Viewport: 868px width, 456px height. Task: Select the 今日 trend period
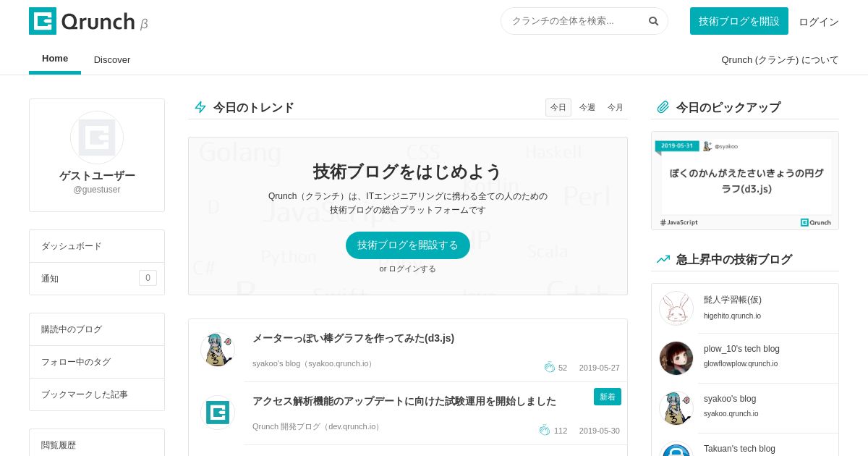pyautogui.click(x=558, y=107)
